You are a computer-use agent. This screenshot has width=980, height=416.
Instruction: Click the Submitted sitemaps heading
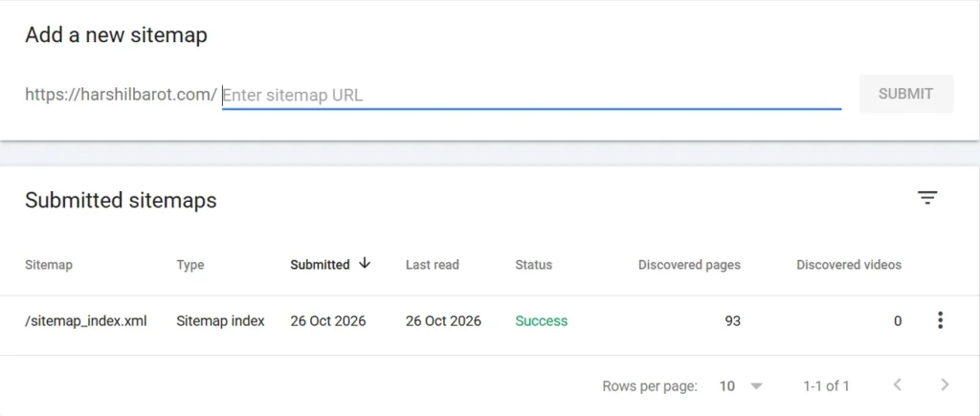coord(121,201)
